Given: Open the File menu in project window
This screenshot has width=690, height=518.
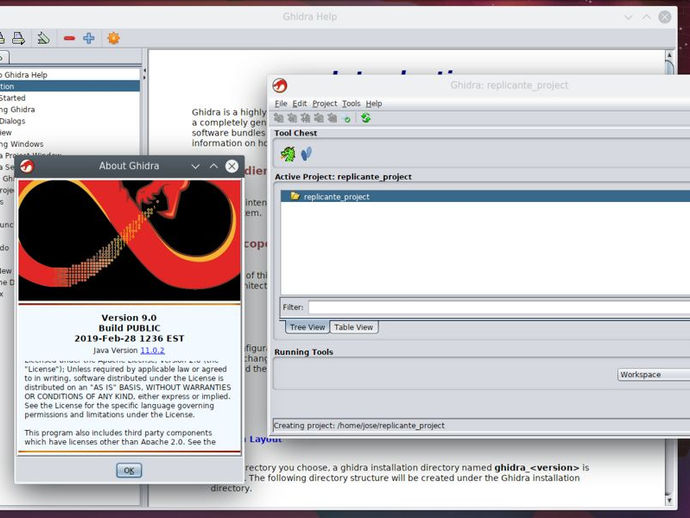Looking at the screenshot, I should tap(281, 103).
